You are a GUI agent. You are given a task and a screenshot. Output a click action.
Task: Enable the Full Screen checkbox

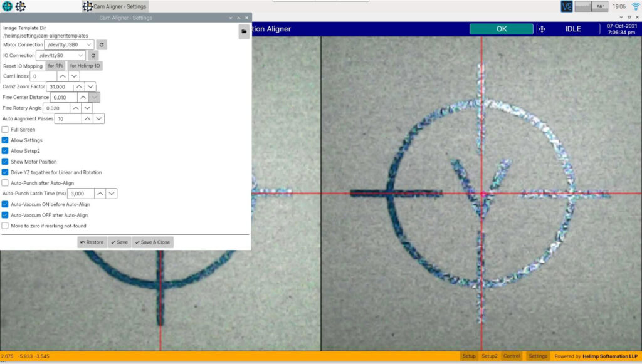coord(5,130)
